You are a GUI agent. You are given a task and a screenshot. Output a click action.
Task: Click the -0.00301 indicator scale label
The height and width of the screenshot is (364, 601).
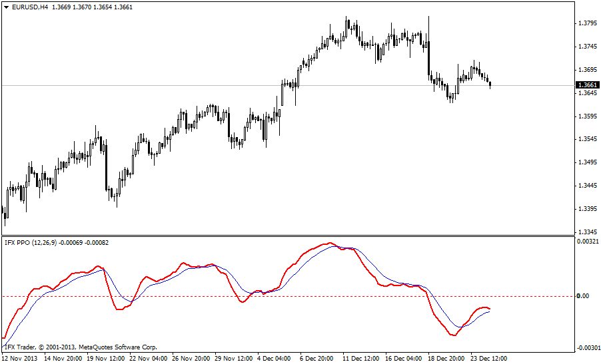tap(587, 348)
